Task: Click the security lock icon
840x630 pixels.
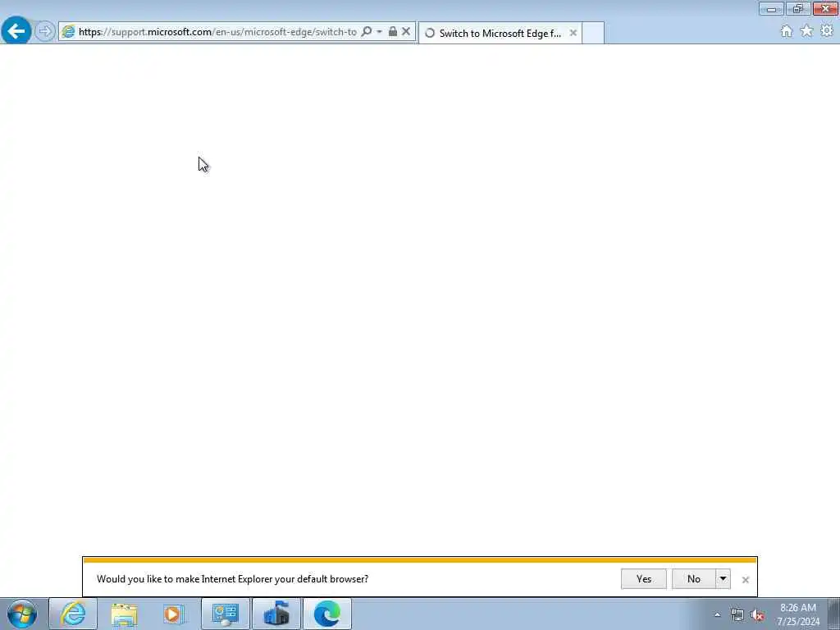Action: point(393,32)
